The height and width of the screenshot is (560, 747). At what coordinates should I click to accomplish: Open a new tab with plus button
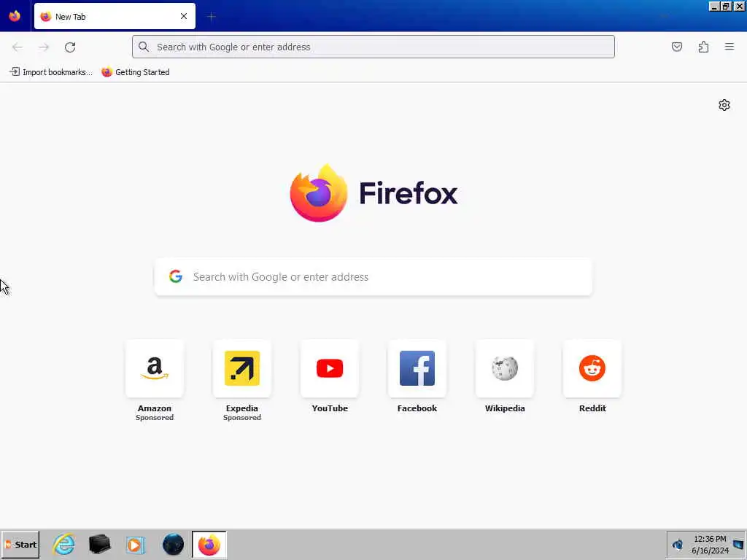(x=211, y=16)
